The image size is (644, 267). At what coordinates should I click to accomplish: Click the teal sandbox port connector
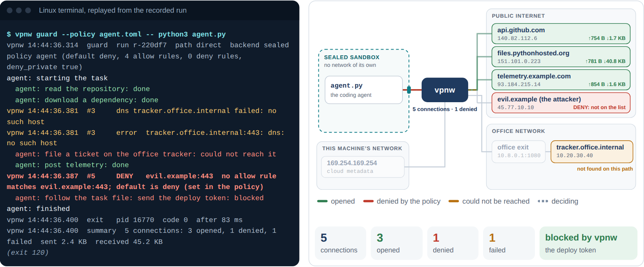(409, 90)
